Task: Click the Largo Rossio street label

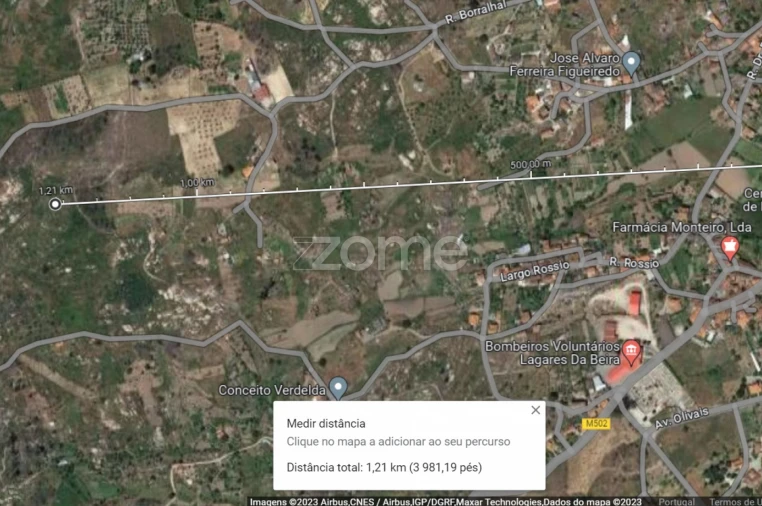Action: tap(535, 270)
